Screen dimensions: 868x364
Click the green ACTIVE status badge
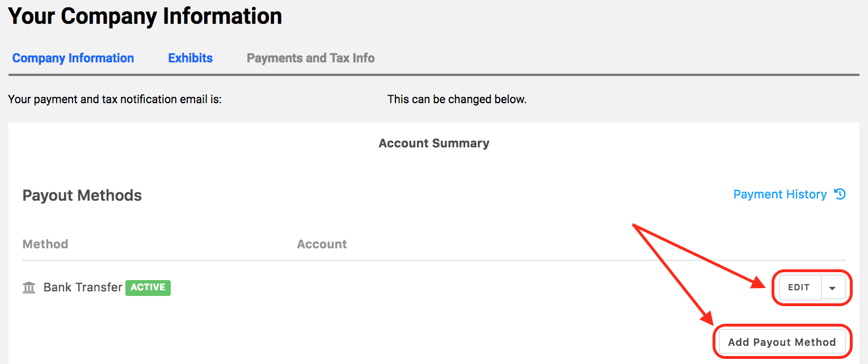pos(148,287)
